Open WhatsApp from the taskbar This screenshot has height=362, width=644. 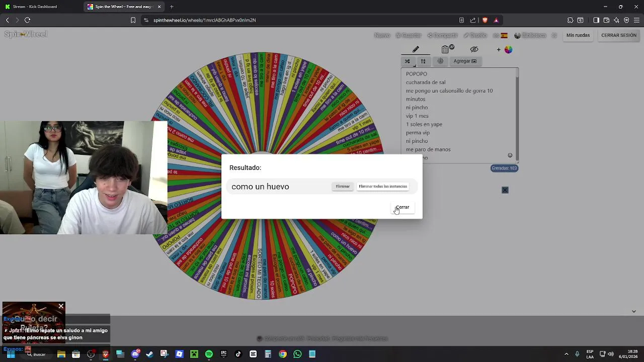(x=297, y=354)
